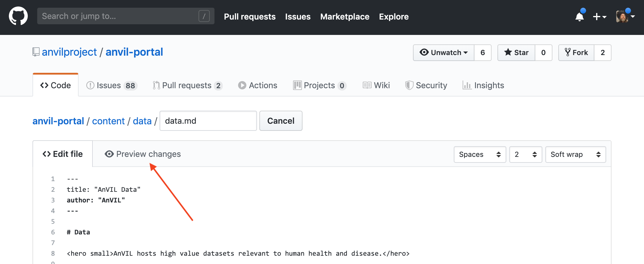Go to Pull requests in top nav
The image size is (644, 264).
pos(250,17)
